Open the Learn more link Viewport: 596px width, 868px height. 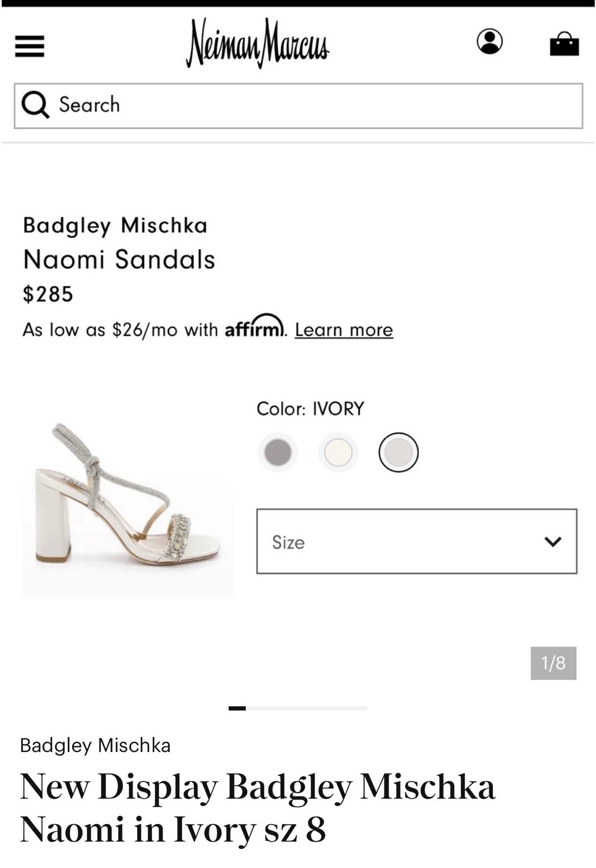point(344,330)
